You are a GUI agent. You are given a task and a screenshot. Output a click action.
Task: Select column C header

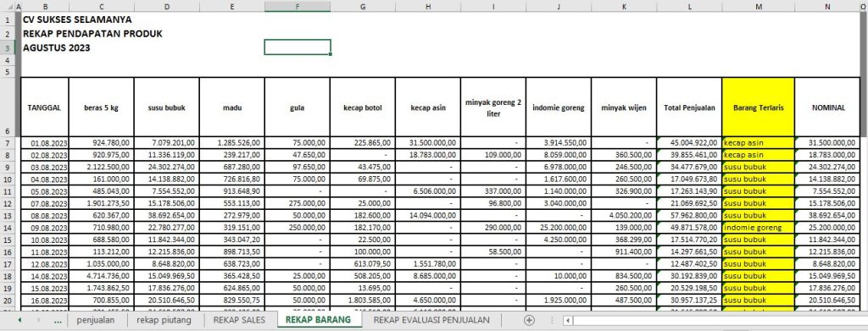point(102,6)
